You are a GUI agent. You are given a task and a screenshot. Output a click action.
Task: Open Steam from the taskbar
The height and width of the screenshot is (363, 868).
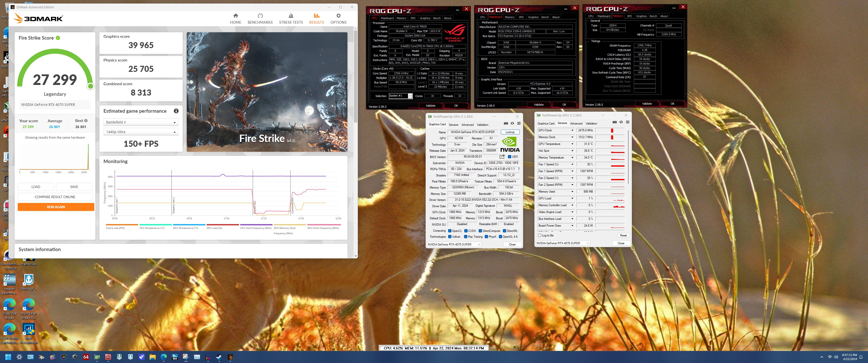click(x=219, y=357)
